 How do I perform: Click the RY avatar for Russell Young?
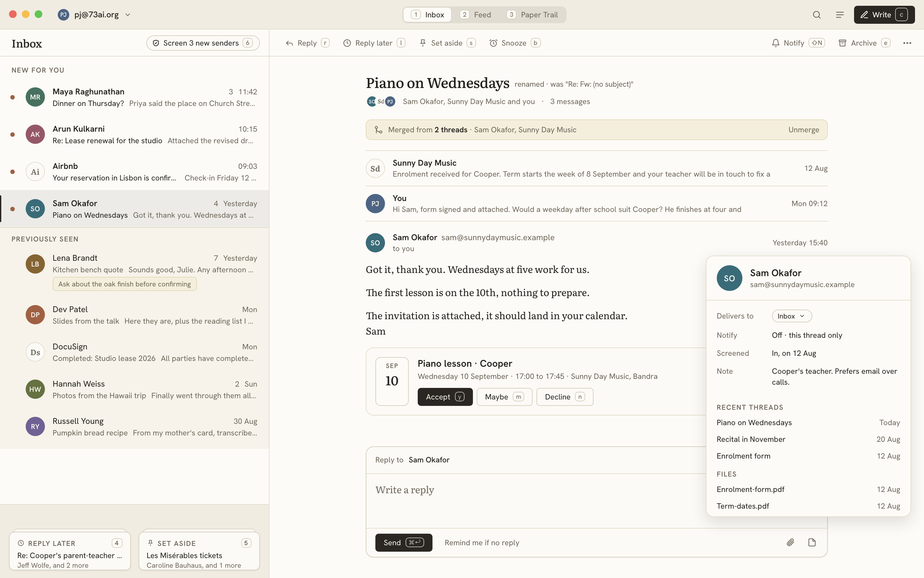point(35,427)
